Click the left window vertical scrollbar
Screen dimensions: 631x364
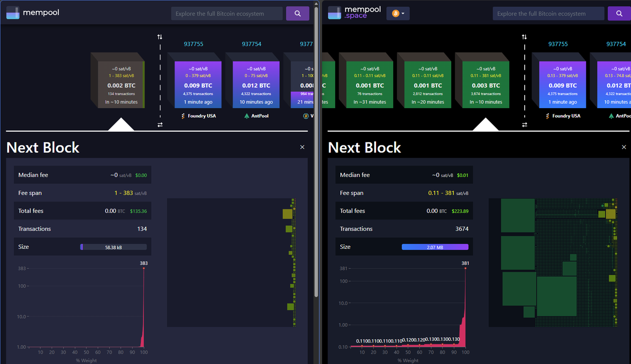(x=317, y=152)
